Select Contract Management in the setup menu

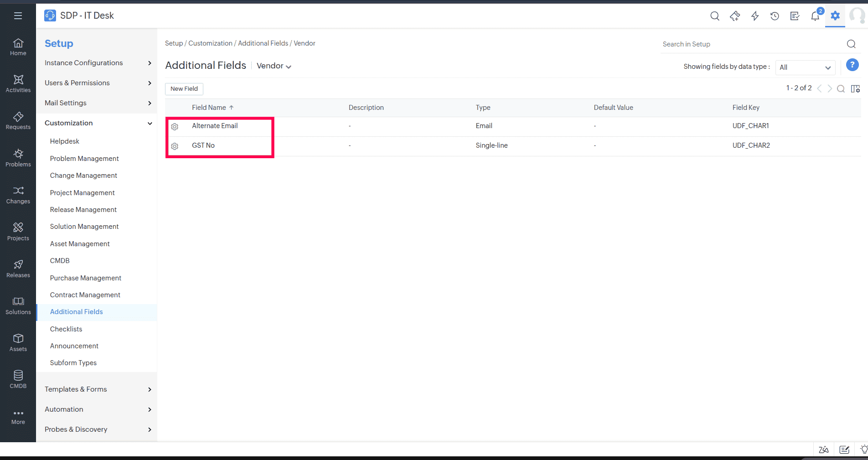pos(85,295)
